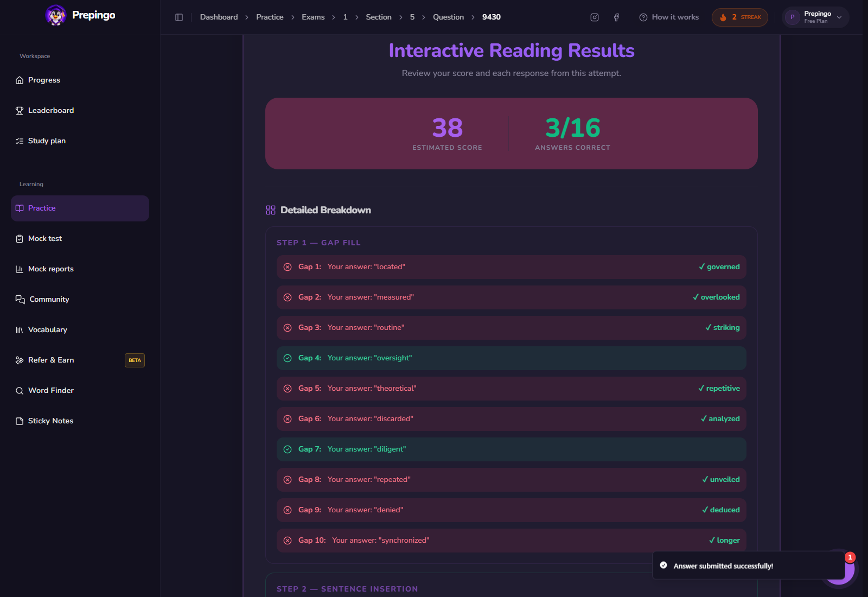This screenshot has height=597, width=868.
Task: Click the P profile avatar
Action: (x=793, y=17)
